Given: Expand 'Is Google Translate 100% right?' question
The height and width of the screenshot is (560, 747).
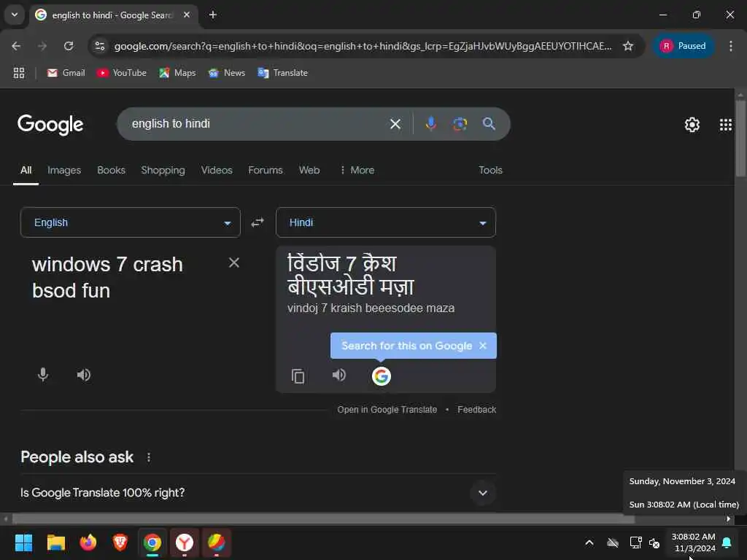Looking at the screenshot, I should pyautogui.click(x=258, y=493).
